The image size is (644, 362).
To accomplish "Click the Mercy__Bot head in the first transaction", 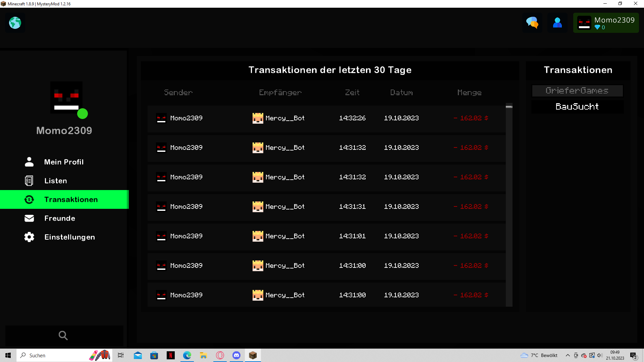I will pyautogui.click(x=258, y=118).
